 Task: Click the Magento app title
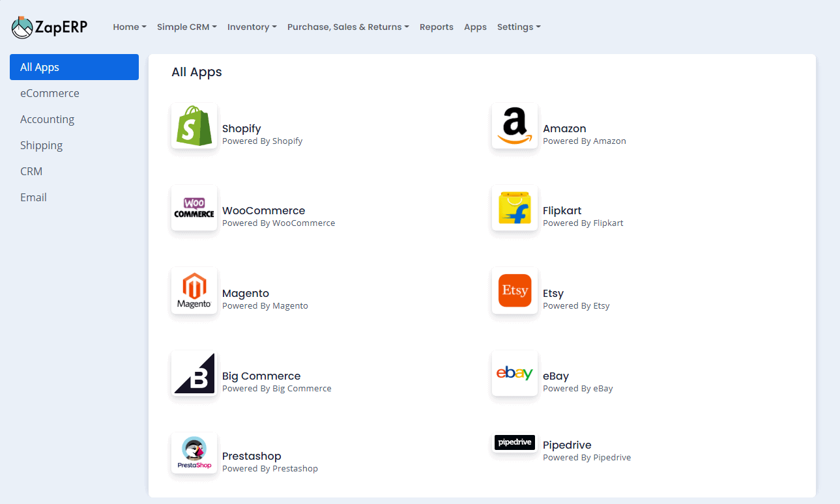tap(246, 294)
